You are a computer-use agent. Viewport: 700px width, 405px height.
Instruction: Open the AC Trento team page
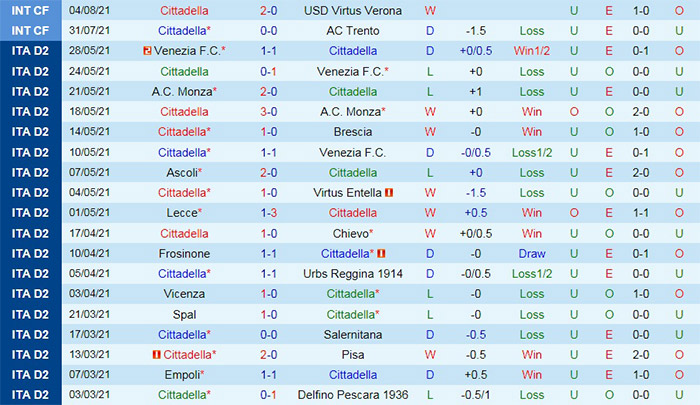click(352, 30)
